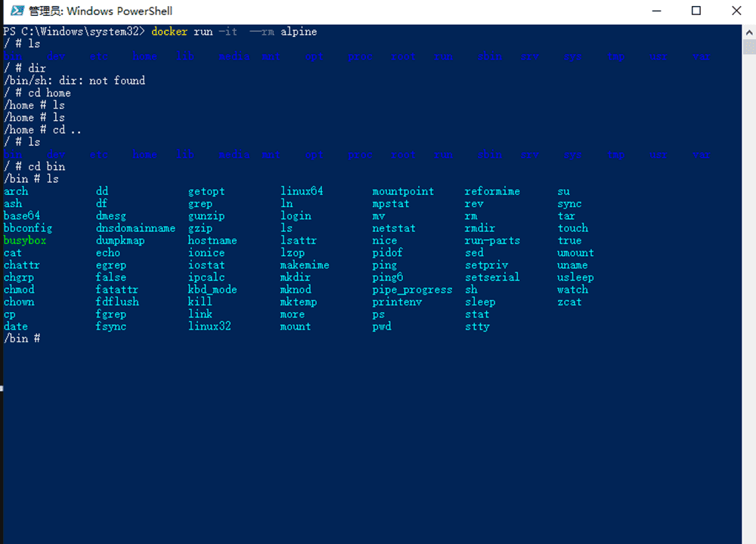Click the green busybox entry

coord(25,240)
